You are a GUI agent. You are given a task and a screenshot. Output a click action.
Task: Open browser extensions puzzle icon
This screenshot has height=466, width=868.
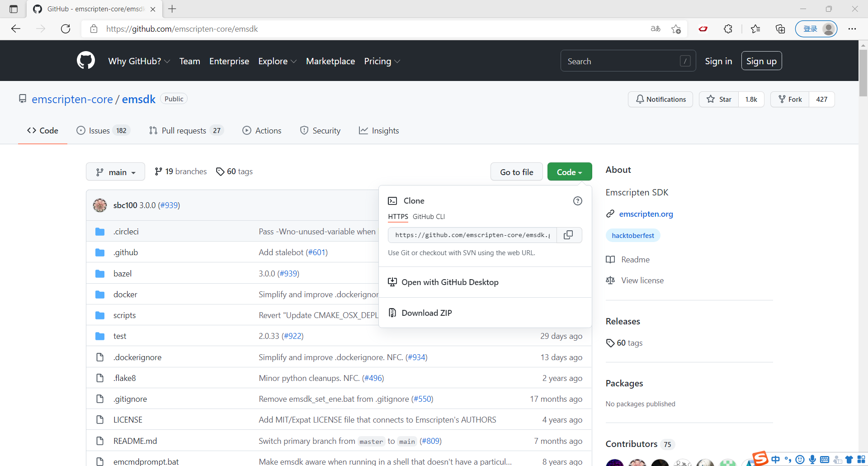tap(728, 29)
